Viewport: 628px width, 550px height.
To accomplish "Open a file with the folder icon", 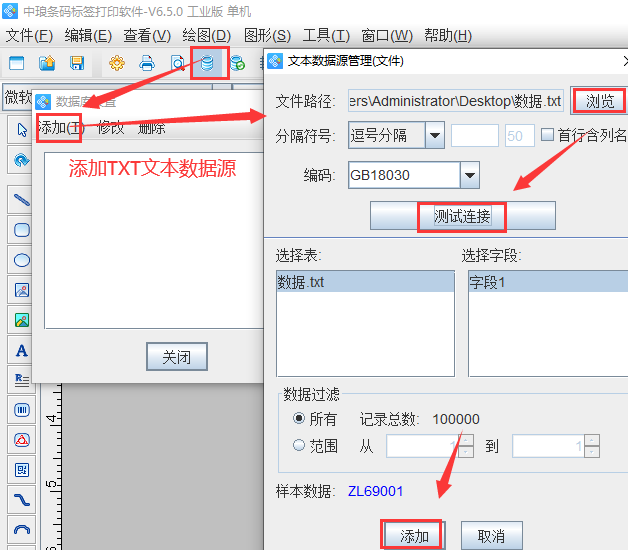I will click(47, 63).
